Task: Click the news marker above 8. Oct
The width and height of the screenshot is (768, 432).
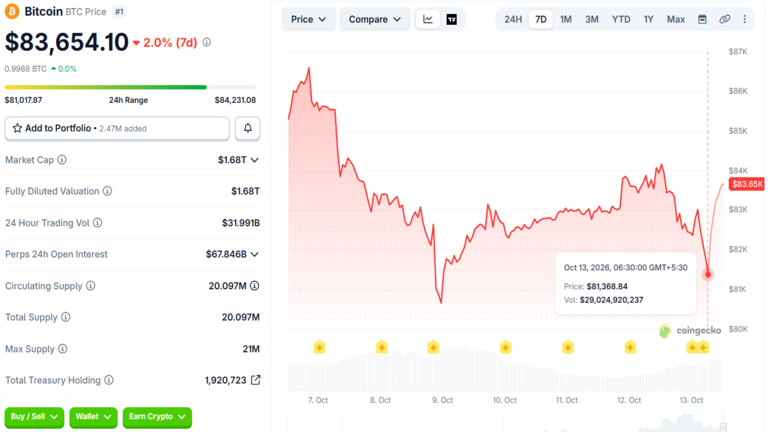Action: (x=382, y=348)
